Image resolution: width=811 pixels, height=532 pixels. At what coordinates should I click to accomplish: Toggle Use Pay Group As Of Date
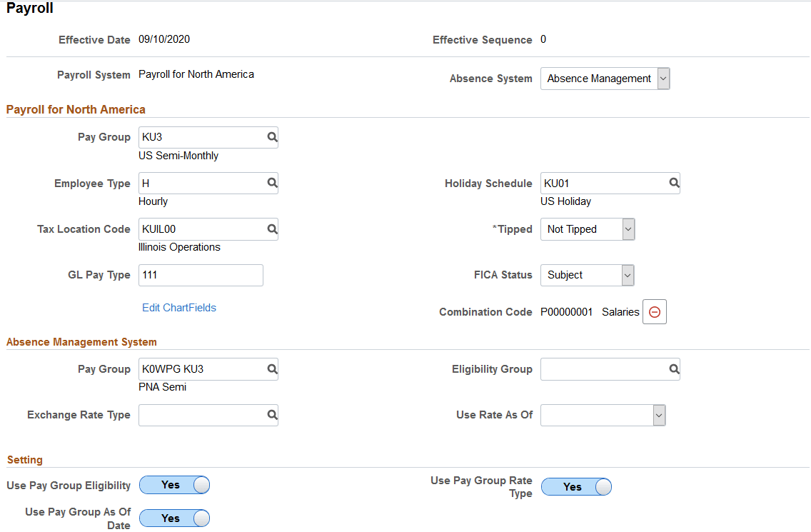pyautogui.click(x=174, y=518)
